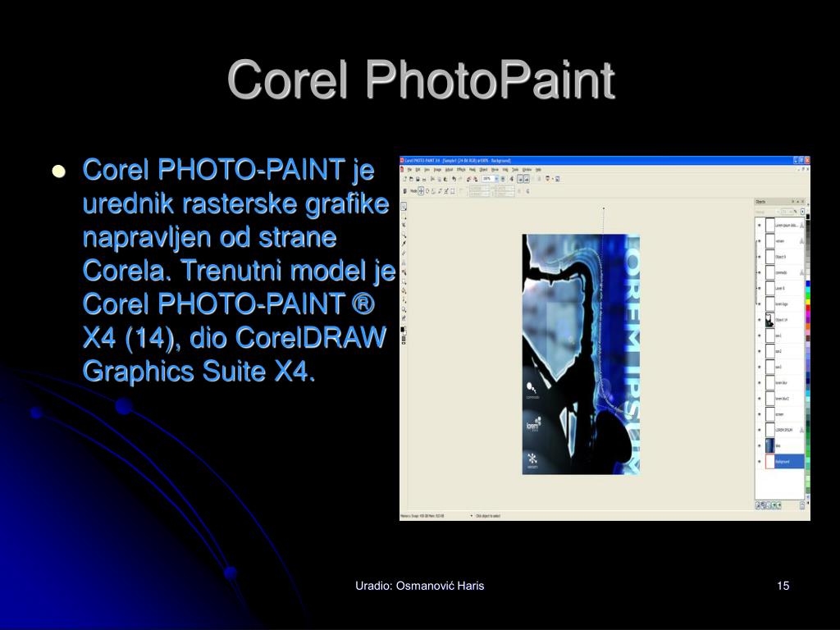Select the idea object thumbnail
The width and height of the screenshot is (840, 630).
[x=769, y=445]
